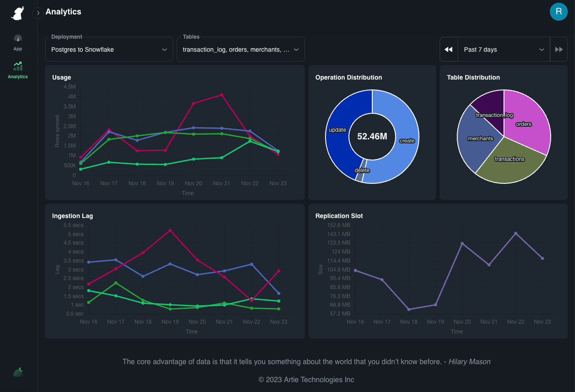Click the Nov 21 peak point in Usage chart
Screen dimensions: 575x392
pyautogui.click(x=222, y=95)
